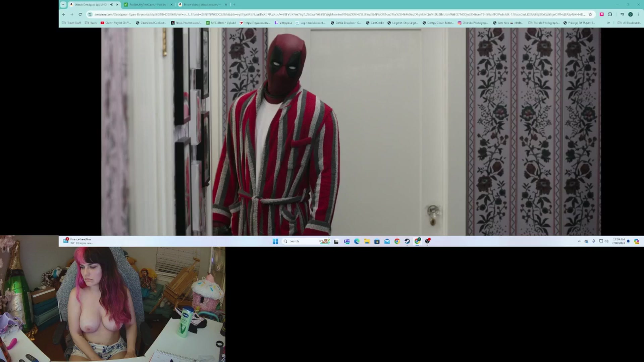This screenshot has height=362, width=644.
Task: Switch to the Prime Video tab
Action: pyautogui.click(x=202, y=5)
